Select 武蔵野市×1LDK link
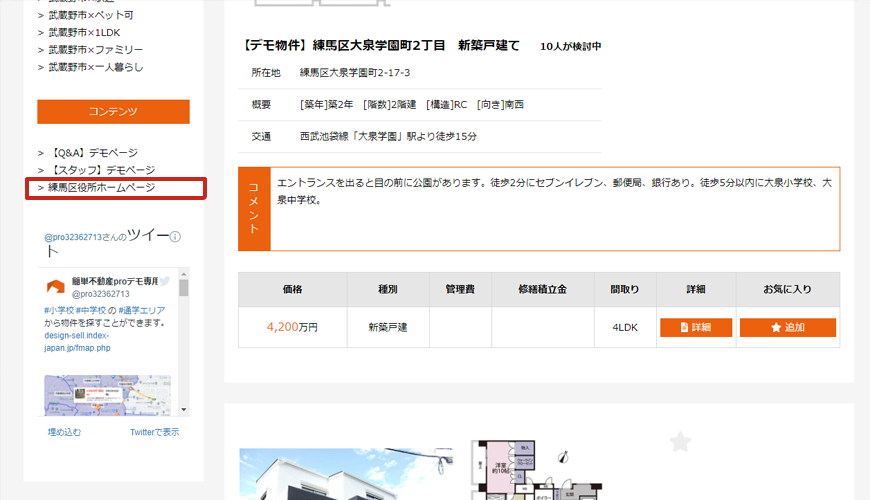Image resolution: width=870 pixels, height=500 pixels. pos(85,32)
